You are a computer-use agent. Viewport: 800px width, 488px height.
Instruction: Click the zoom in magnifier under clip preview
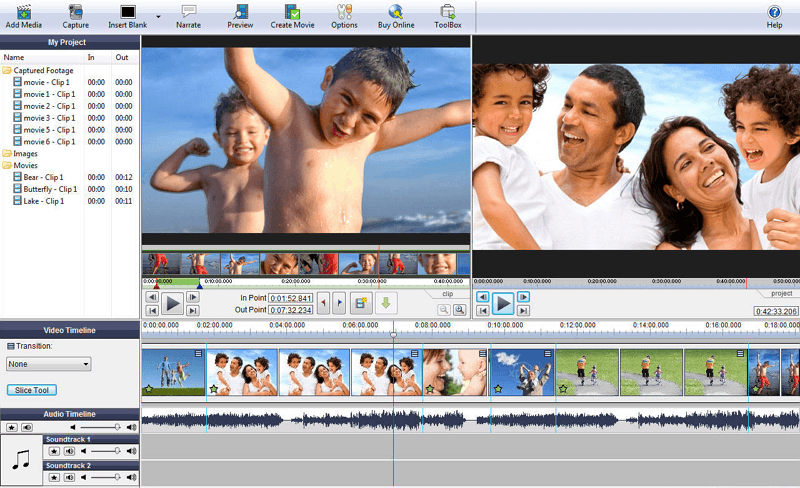[459, 310]
